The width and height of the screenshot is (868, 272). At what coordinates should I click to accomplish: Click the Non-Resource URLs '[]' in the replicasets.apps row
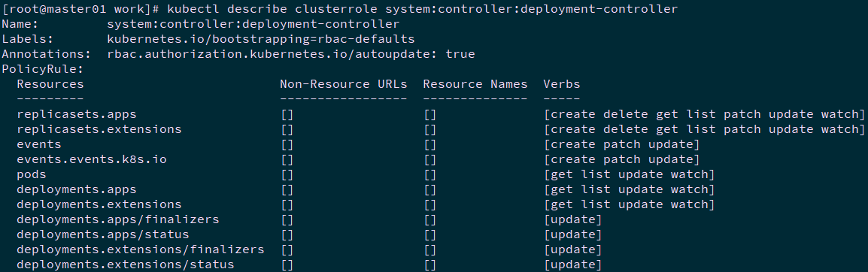(x=287, y=114)
